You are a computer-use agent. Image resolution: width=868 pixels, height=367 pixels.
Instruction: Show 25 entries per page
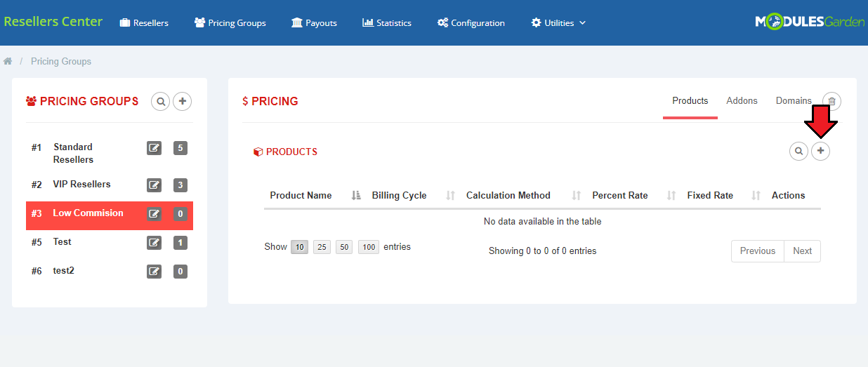point(322,247)
